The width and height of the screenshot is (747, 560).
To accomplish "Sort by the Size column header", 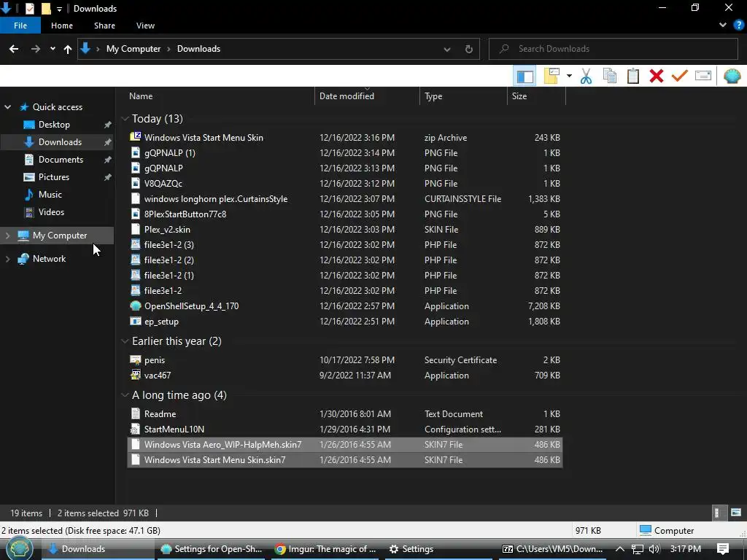I will click(x=519, y=96).
